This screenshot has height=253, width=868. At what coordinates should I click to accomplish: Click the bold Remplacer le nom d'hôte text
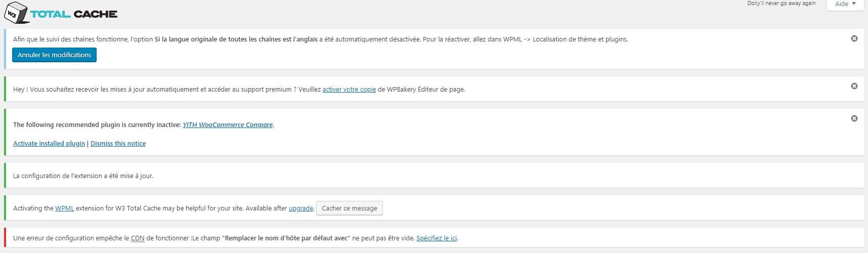[287, 238]
